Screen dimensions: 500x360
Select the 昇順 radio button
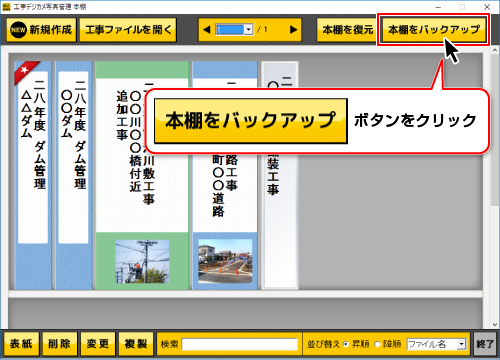(x=346, y=344)
